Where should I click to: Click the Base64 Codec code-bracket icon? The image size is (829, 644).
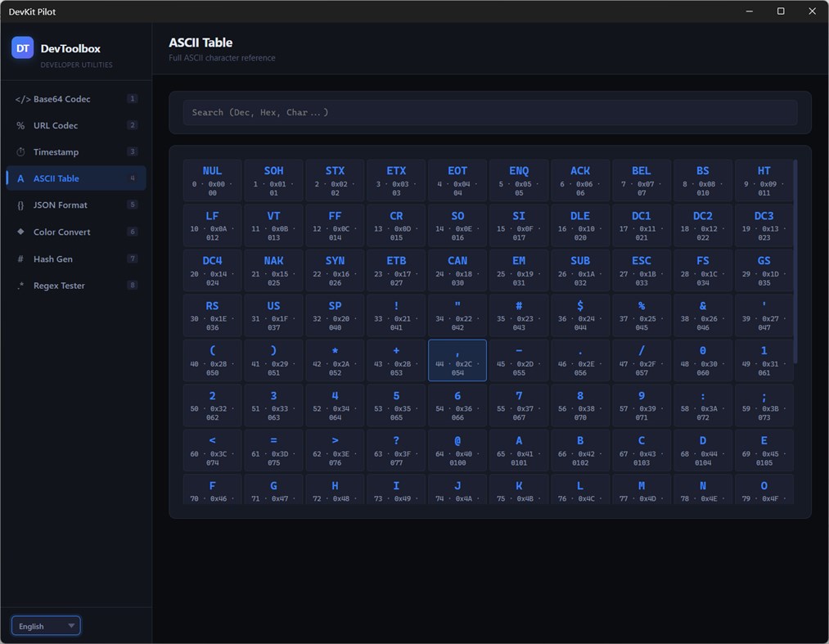[x=22, y=99]
